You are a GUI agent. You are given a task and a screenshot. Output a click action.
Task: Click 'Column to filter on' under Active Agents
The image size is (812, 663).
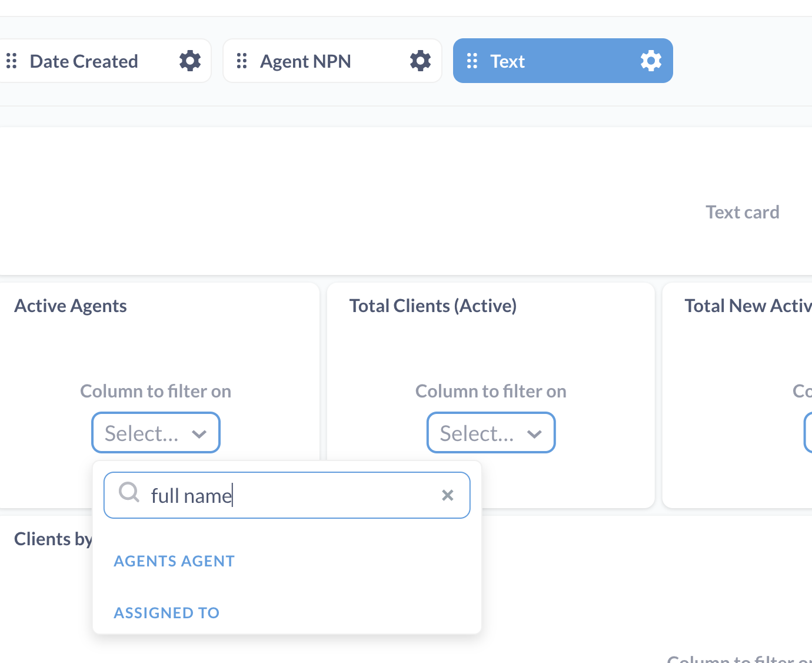156,391
